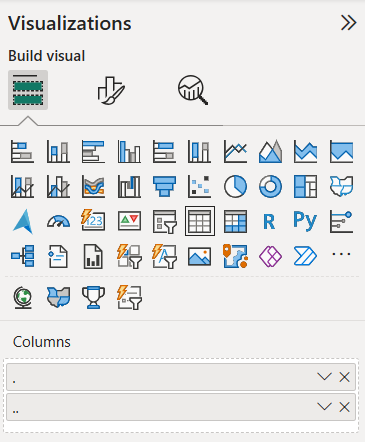This screenshot has width=365, height=442.
Task: Choose the Clustered column chart visual
Action: [x=129, y=152]
